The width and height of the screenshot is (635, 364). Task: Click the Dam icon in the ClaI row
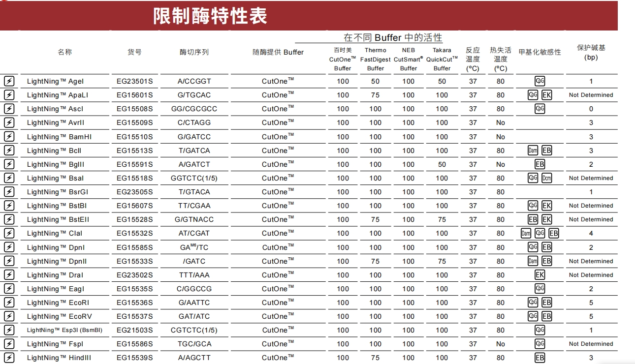point(526,233)
